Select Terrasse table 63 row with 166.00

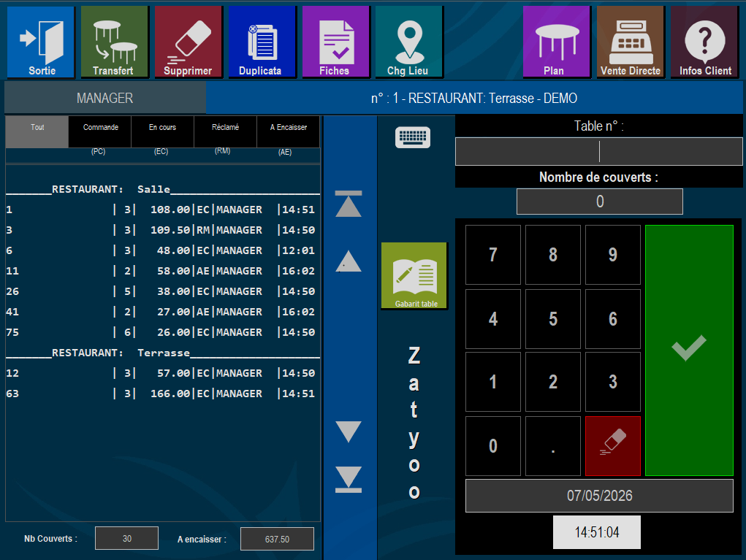[162, 394]
